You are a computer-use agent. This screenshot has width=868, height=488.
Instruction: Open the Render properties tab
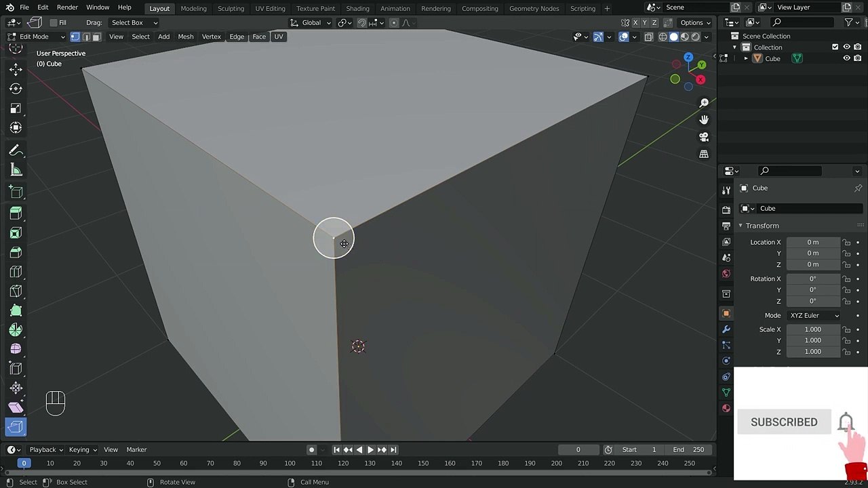(x=726, y=210)
